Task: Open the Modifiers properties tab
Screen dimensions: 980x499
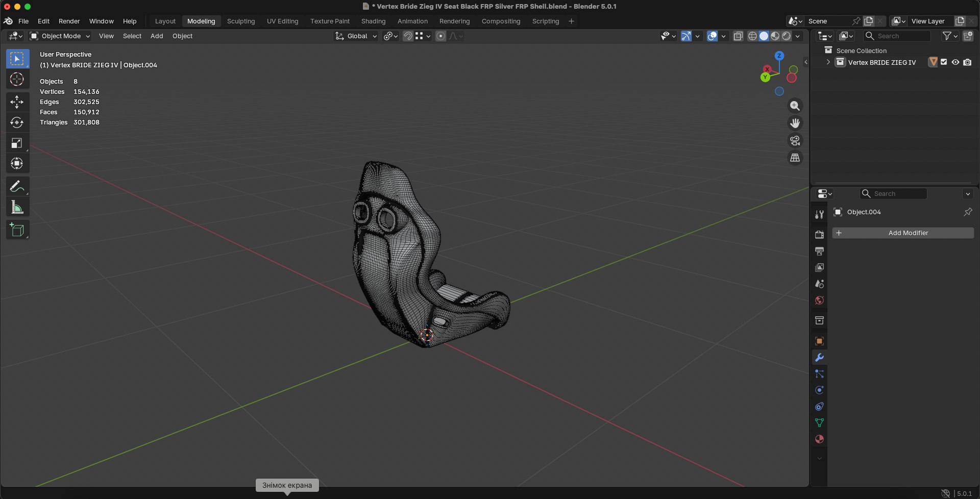Action: point(819,358)
